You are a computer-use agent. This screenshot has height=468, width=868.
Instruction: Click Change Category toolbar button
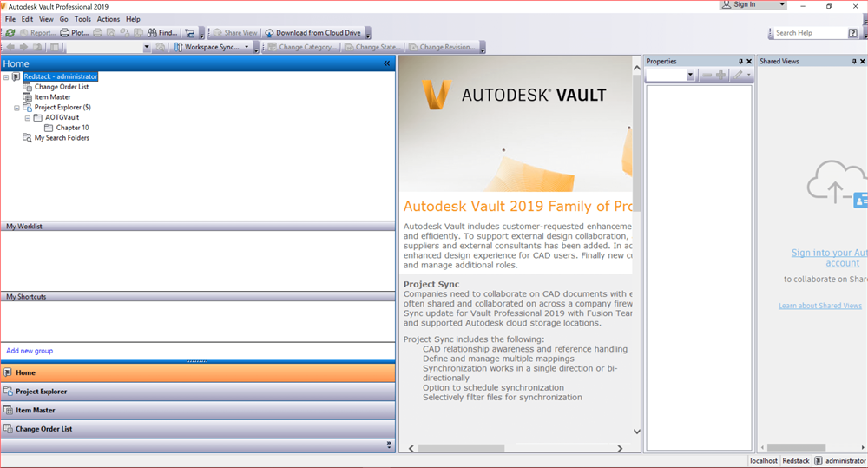302,47
